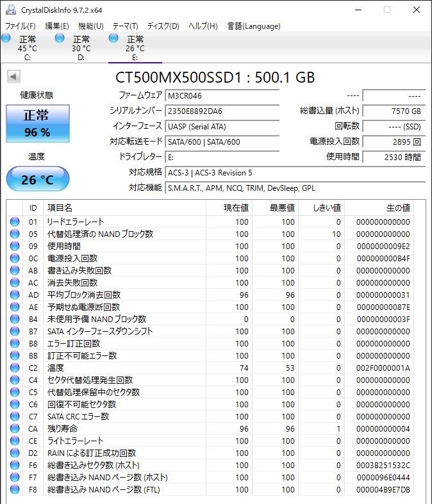Click status orb for C5 代替処理保留中のセクタ数
The image size is (432, 504).
pyautogui.click(x=15, y=392)
